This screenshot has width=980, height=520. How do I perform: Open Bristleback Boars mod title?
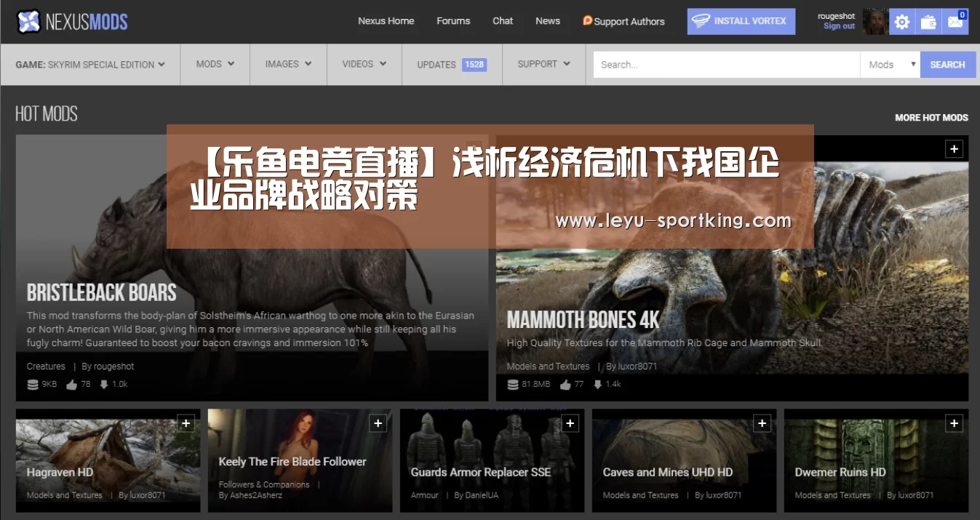(x=102, y=292)
